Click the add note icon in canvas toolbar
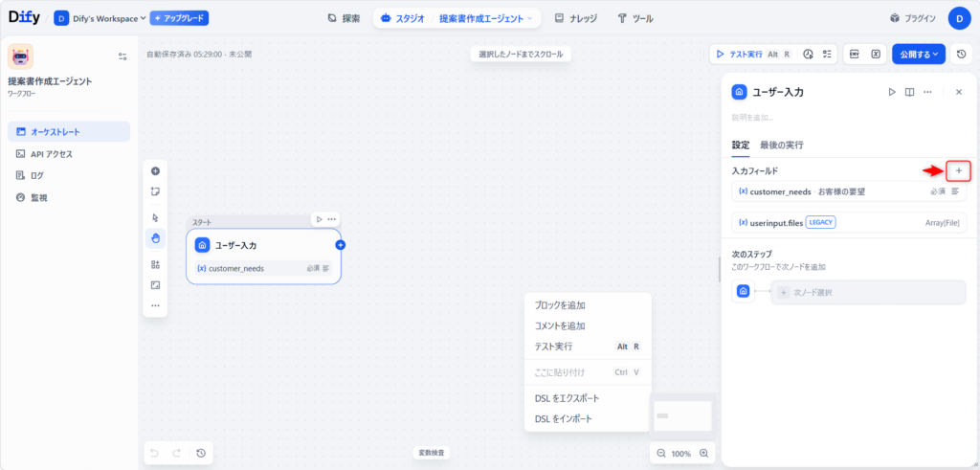 155,191
